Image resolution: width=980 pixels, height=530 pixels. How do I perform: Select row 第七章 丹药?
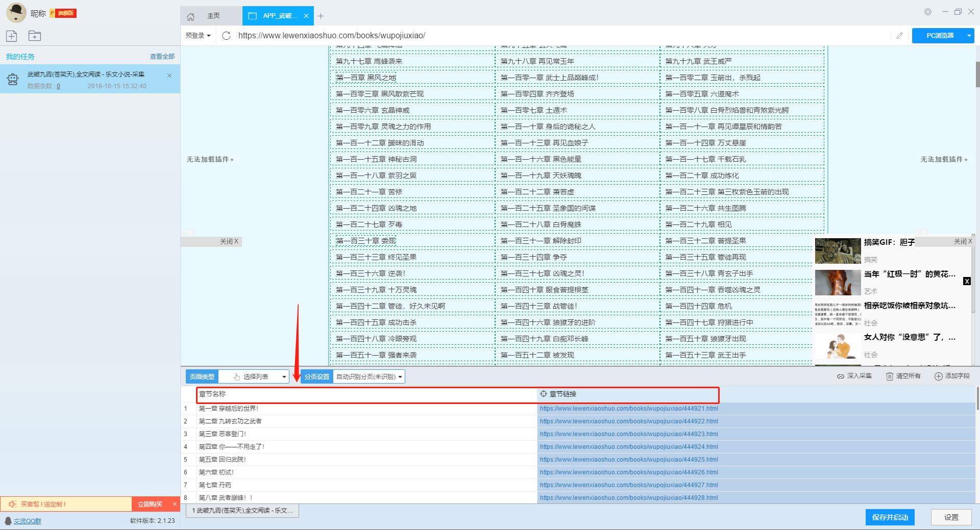[215, 485]
